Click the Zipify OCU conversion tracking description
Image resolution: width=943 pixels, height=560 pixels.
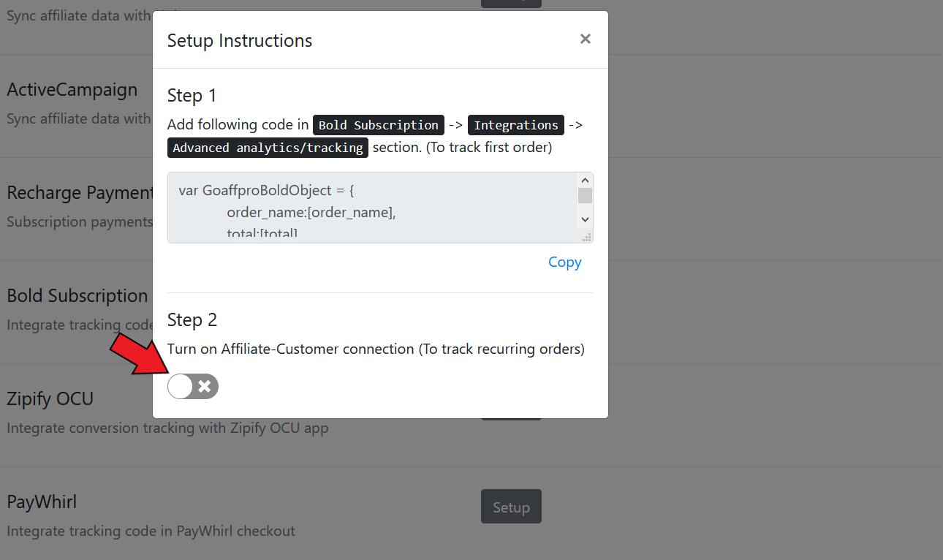click(x=167, y=428)
